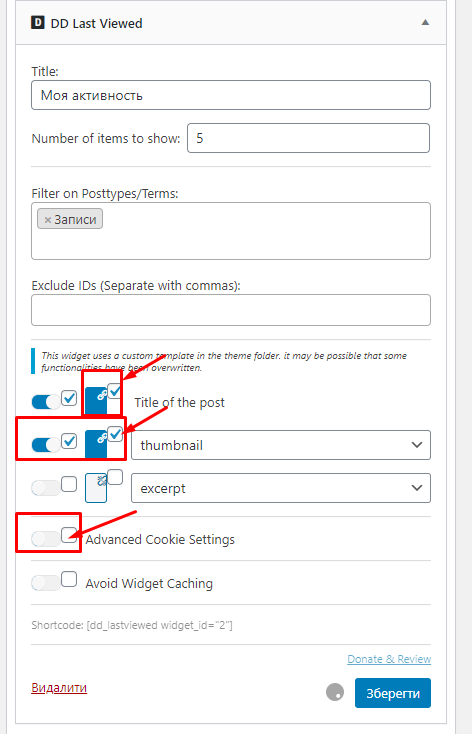472x734 pixels.
Task: Remove the Записи tag using its x icon
Action: tap(47, 220)
